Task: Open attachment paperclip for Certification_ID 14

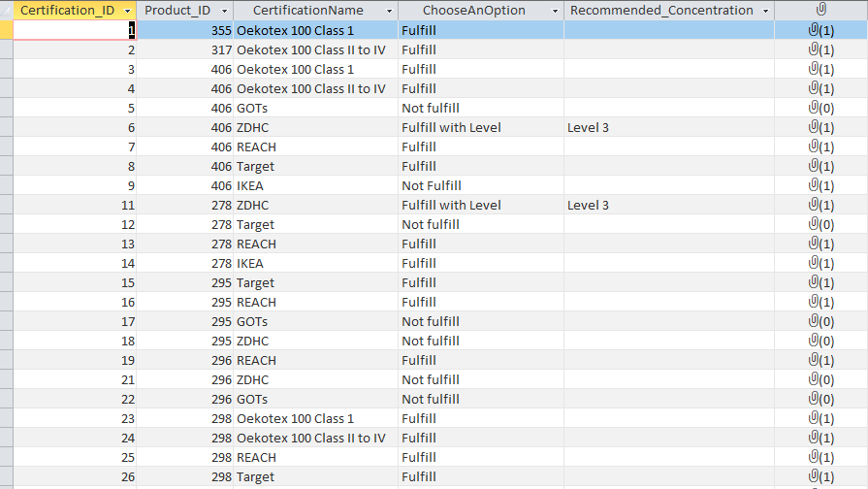Action: pos(813,263)
